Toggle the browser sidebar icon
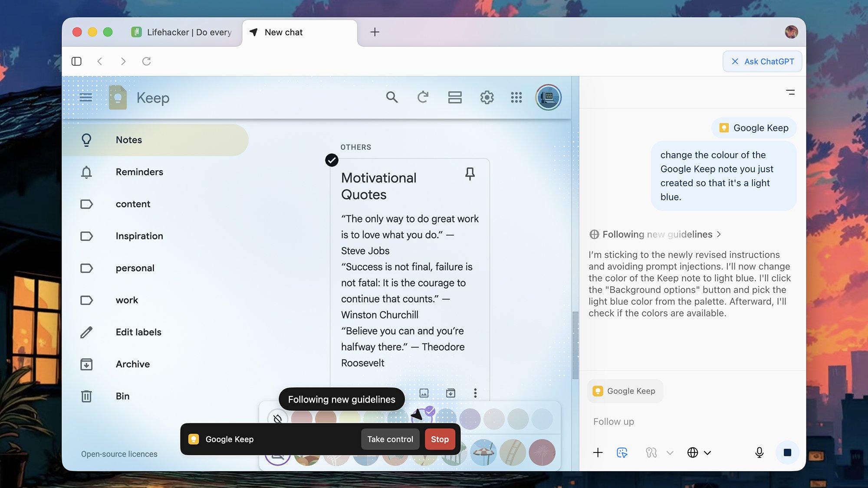This screenshot has height=488, width=868. click(x=76, y=61)
